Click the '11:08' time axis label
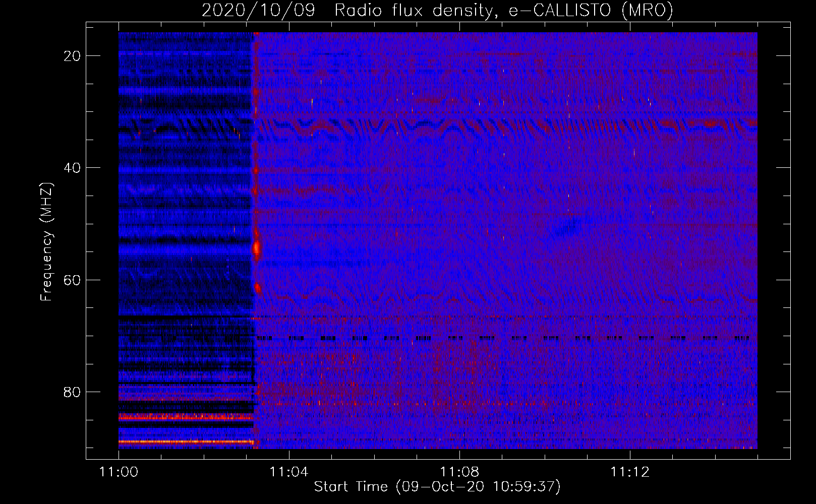The height and width of the screenshot is (504, 816). point(459,472)
